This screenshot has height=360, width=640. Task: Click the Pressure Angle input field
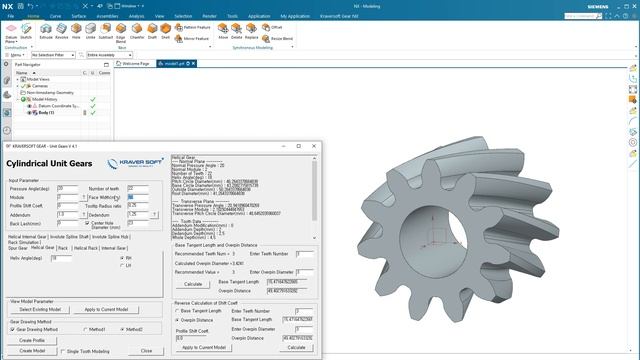coord(67,189)
